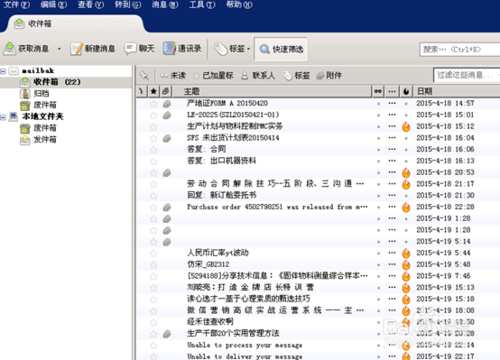Click the Get Messages (获取消息) icon
The height and width of the screenshot is (360, 500).
pos(10,49)
